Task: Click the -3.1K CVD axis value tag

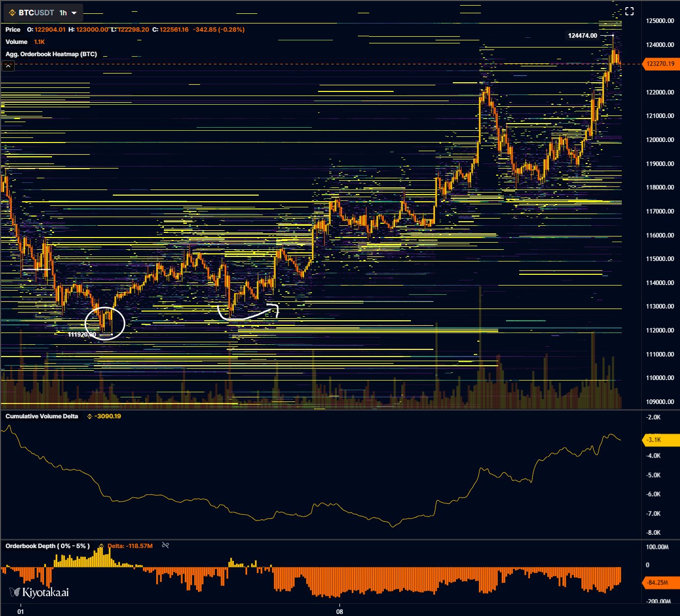Action: coord(661,440)
